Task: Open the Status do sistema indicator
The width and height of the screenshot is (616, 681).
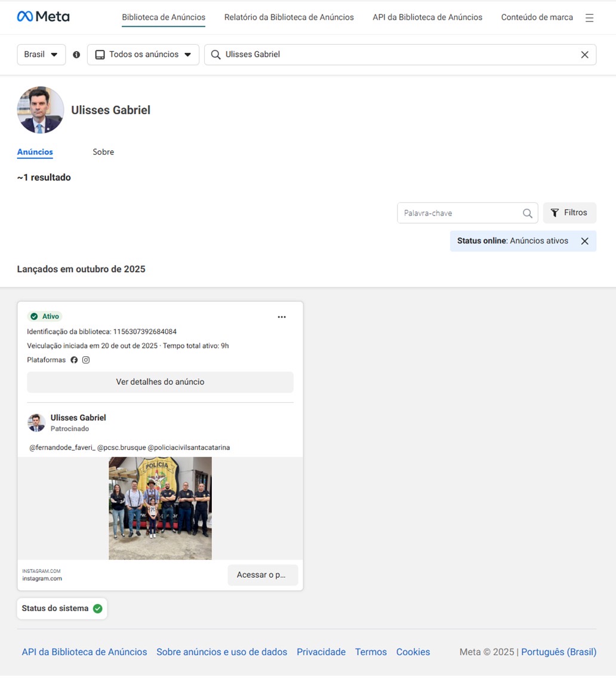Action: [62, 608]
